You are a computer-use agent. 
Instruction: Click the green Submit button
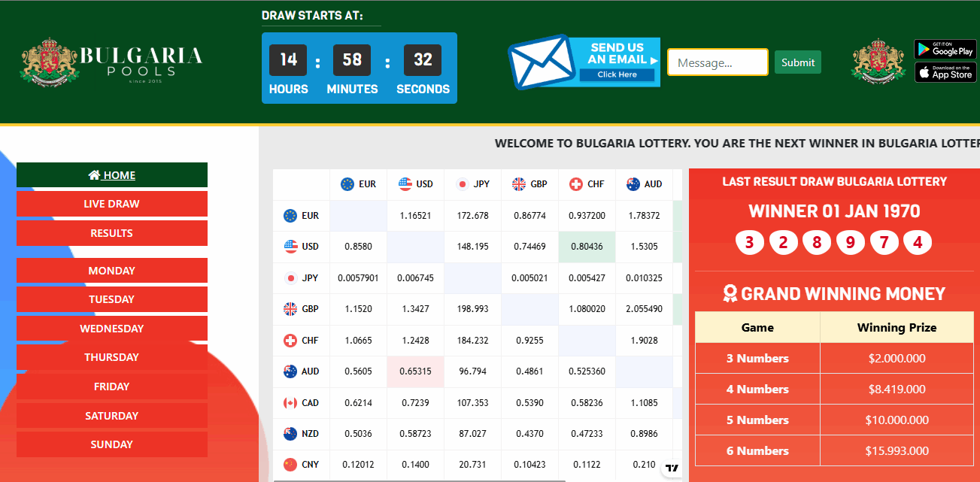coord(798,62)
